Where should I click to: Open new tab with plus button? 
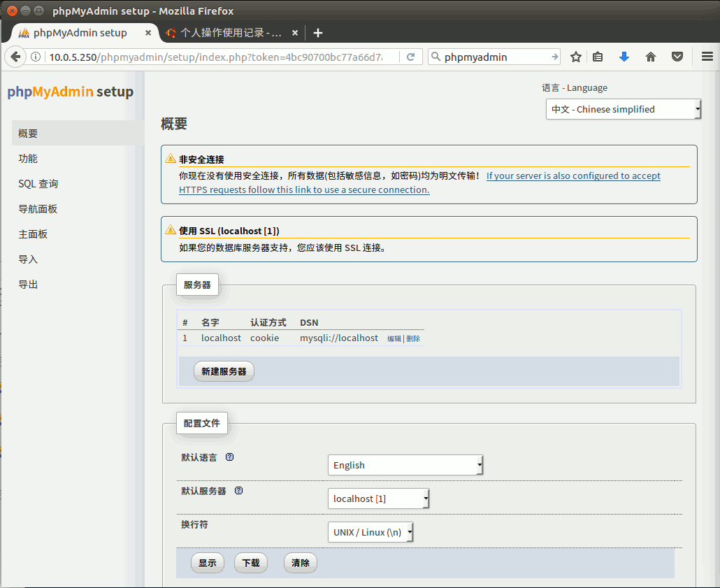click(318, 33)
